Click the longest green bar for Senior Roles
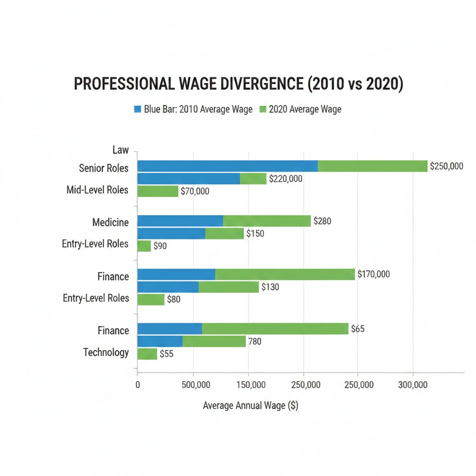This screenshot has height=476, width=476. [372, 165]
